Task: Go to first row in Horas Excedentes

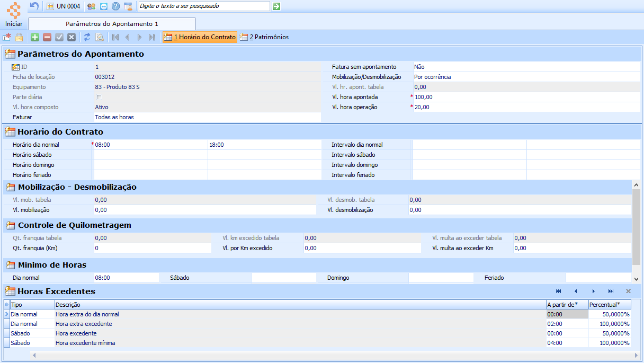Action: pyautogui.click(x=558, y=291)
